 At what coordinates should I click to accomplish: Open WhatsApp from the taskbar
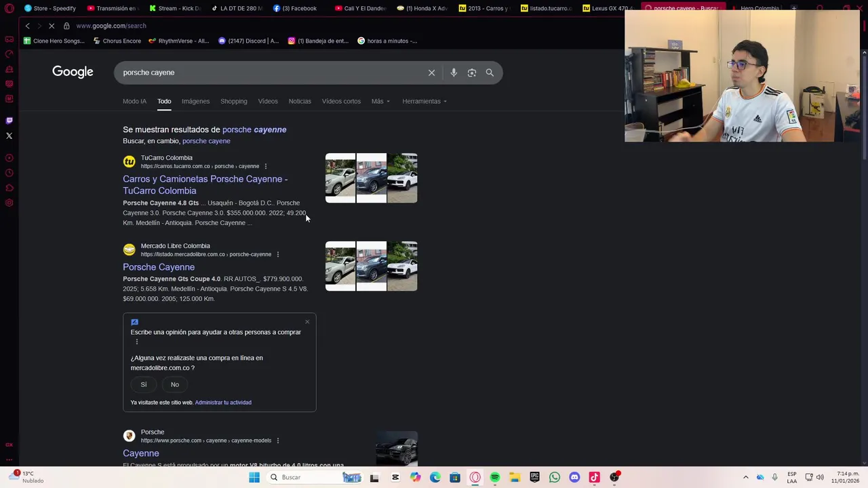[x=555, y=477]
